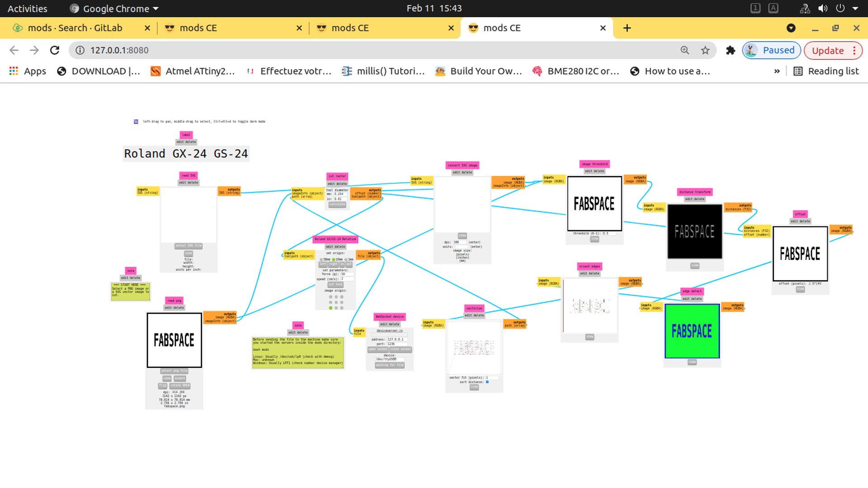Reload the page with the refresh icon

tap(55, 50)
